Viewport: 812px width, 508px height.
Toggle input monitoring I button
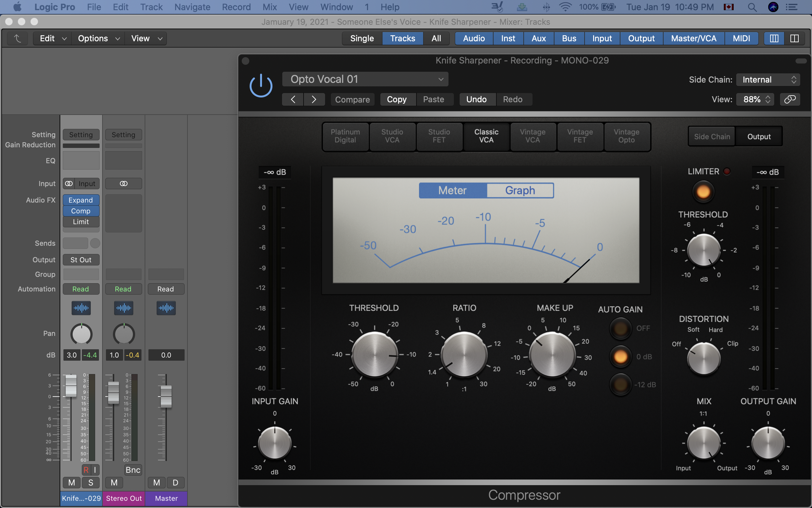(95, 470)
